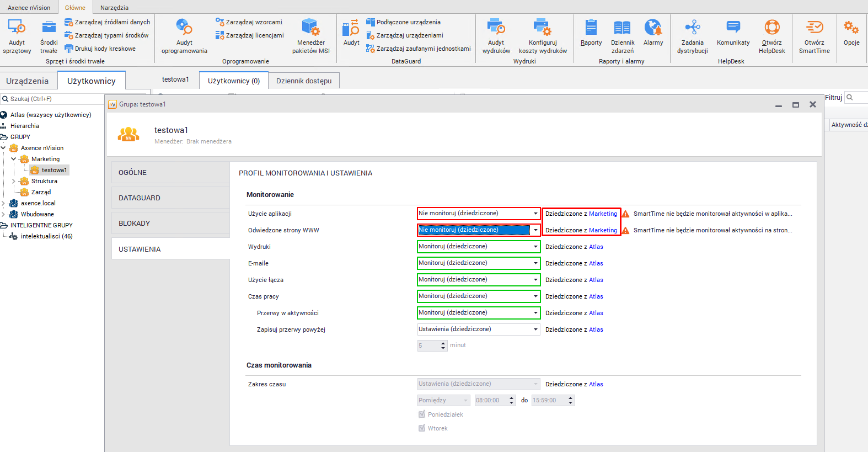Screen dimensions: 868x452
Task: Open the Opcje gears icon
Action: pyautogui.click(x=851, y=28)
